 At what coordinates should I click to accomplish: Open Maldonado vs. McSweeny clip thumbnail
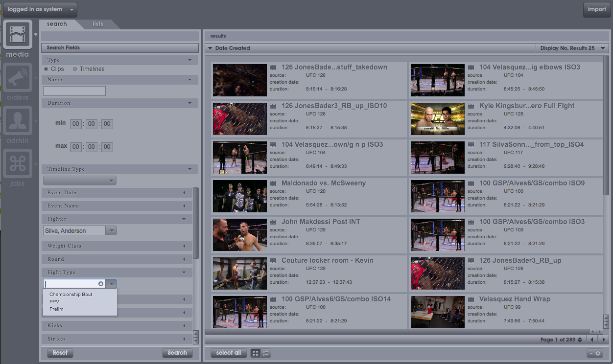coord(240,196)
